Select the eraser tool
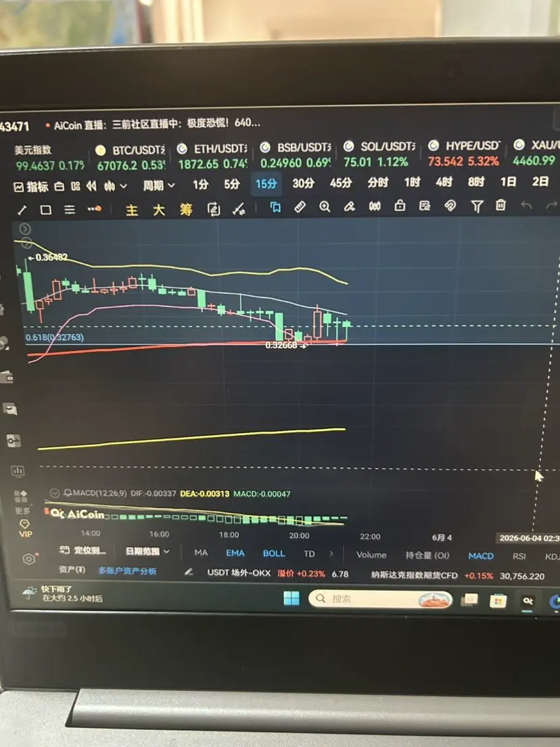 350,206
